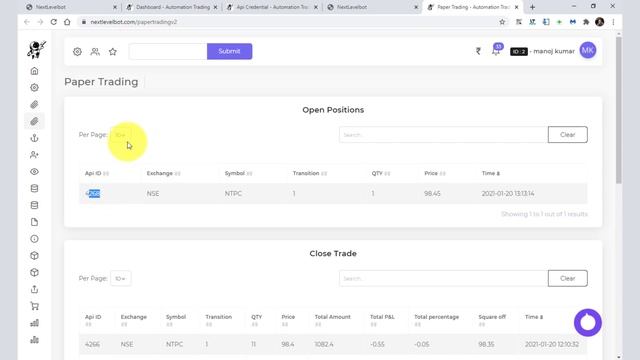640x360 pixels.
Task: Sort Close Trade by Total P&L column
Action: click(382, 320)
